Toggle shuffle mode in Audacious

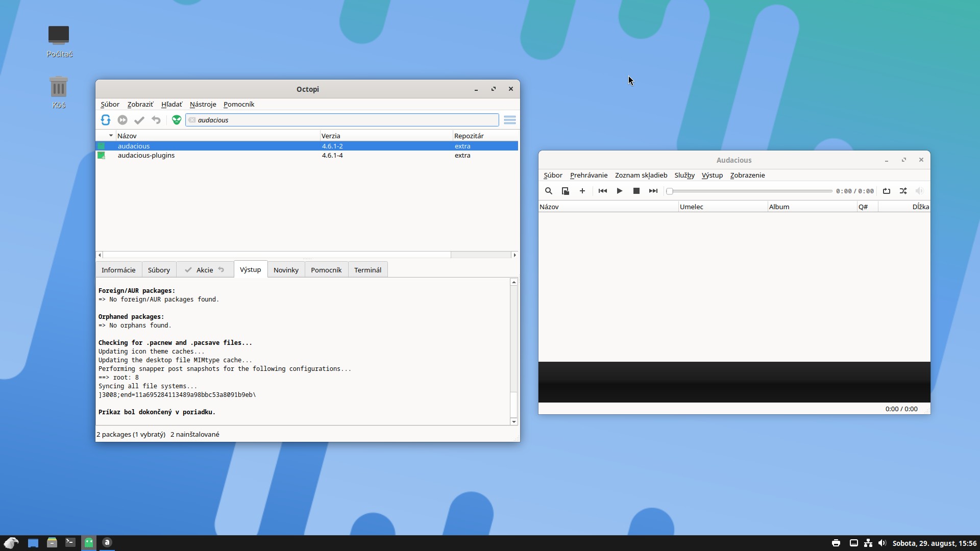tap(903, 191)
